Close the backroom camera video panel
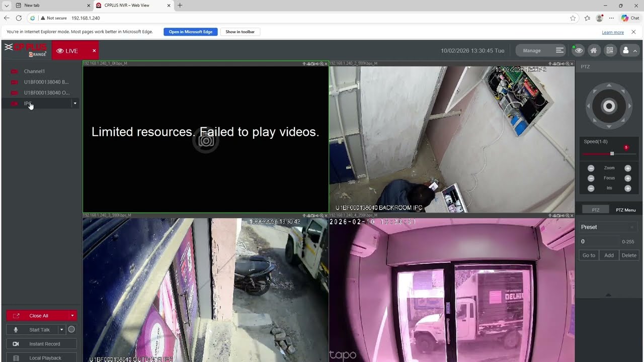Screen dimensions: 644x362 (572, 64)
